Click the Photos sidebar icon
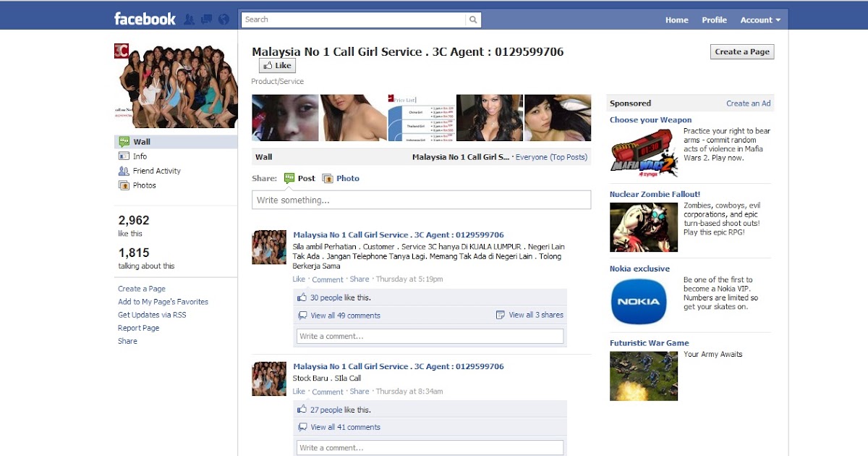Image resolution: width=868 pixels, height=456 pixels. (124, 185)
